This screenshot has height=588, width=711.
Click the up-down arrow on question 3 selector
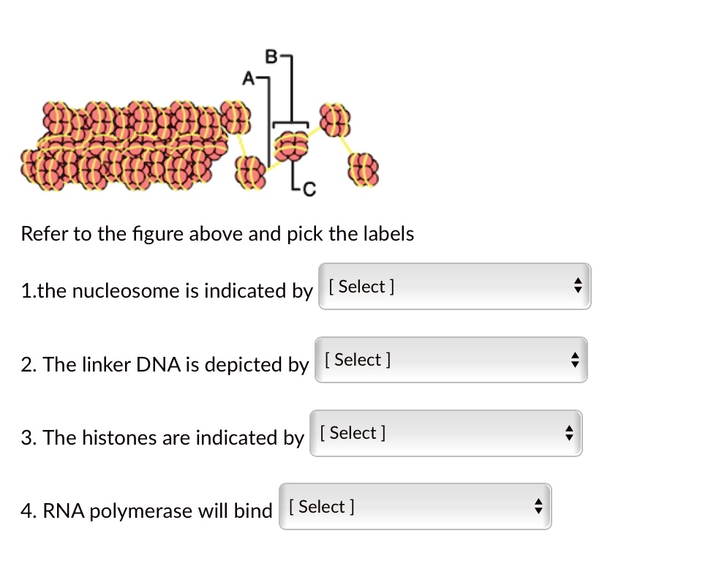pyautogui.click(x=569, y=432)
